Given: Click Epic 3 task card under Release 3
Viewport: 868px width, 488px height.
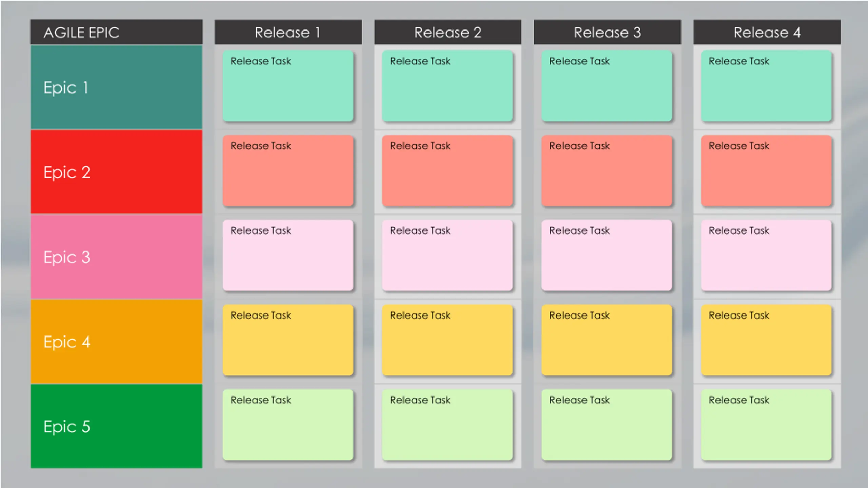Looking at the screenshot, I should 607,255.
